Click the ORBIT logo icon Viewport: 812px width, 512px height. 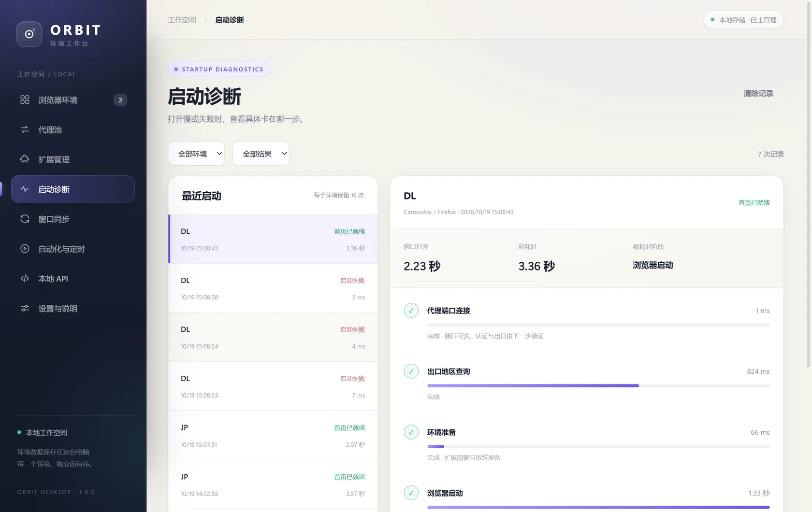point(29,34)
